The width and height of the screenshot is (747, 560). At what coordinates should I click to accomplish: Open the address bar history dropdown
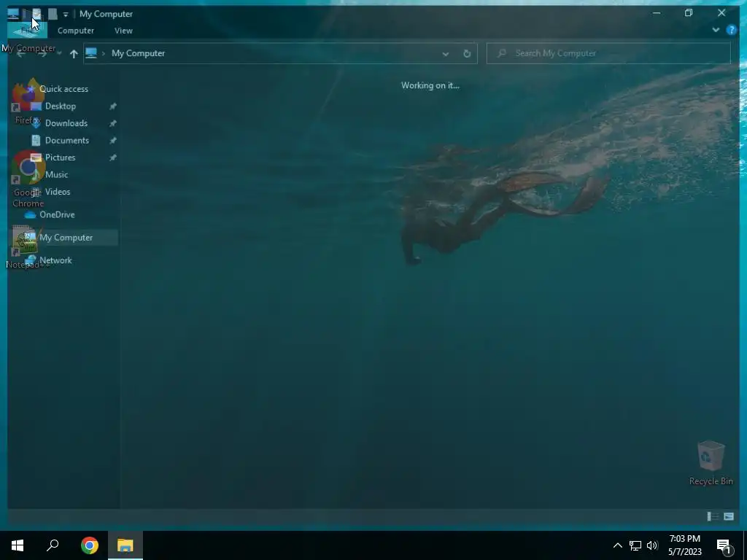coord(446,54)
